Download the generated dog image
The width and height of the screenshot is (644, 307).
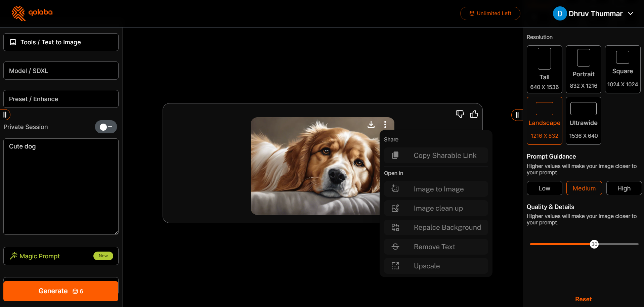pyautogui.click(x=371, y=125)
